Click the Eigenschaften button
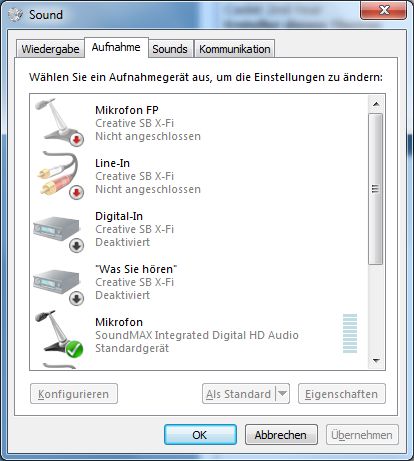The width and height of the screenshot is (414, 461). (342, 394)
